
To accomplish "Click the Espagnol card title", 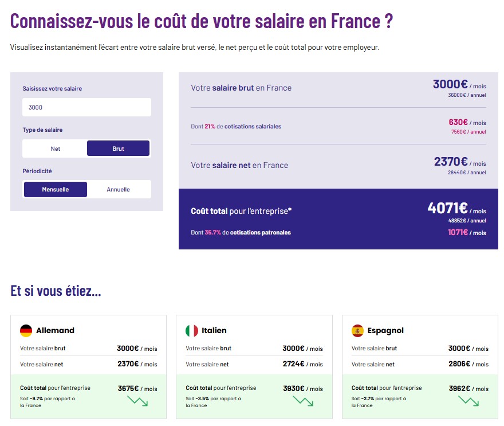I will [385, 331].
